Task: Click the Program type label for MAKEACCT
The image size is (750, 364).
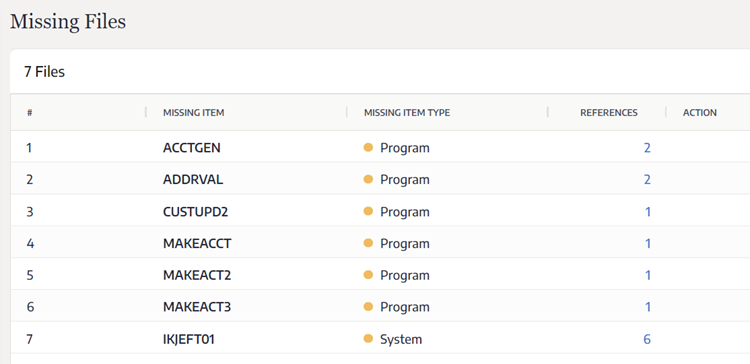Action: [x=405, y=244]
